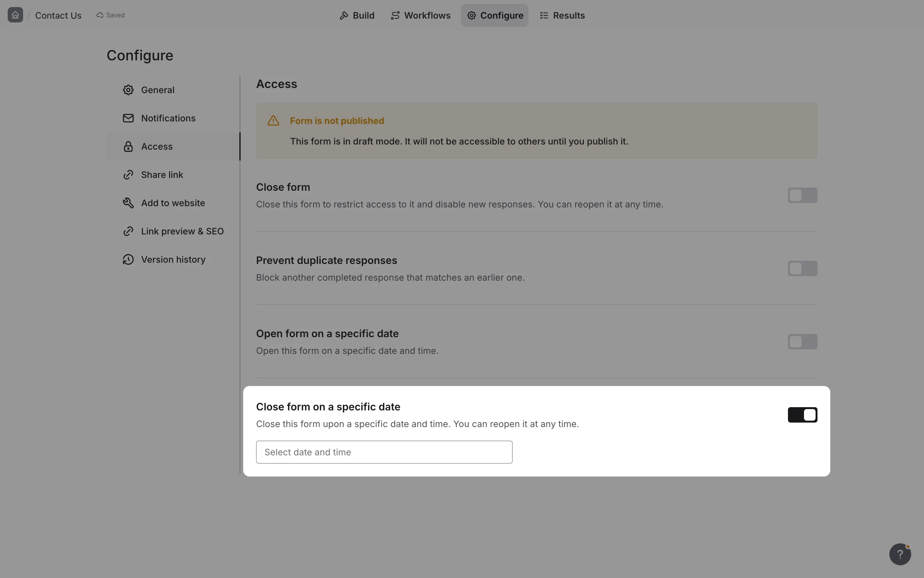Open Notifications settings in sidebar
Screen dimensions: 924x578
[x=173, y=118]
